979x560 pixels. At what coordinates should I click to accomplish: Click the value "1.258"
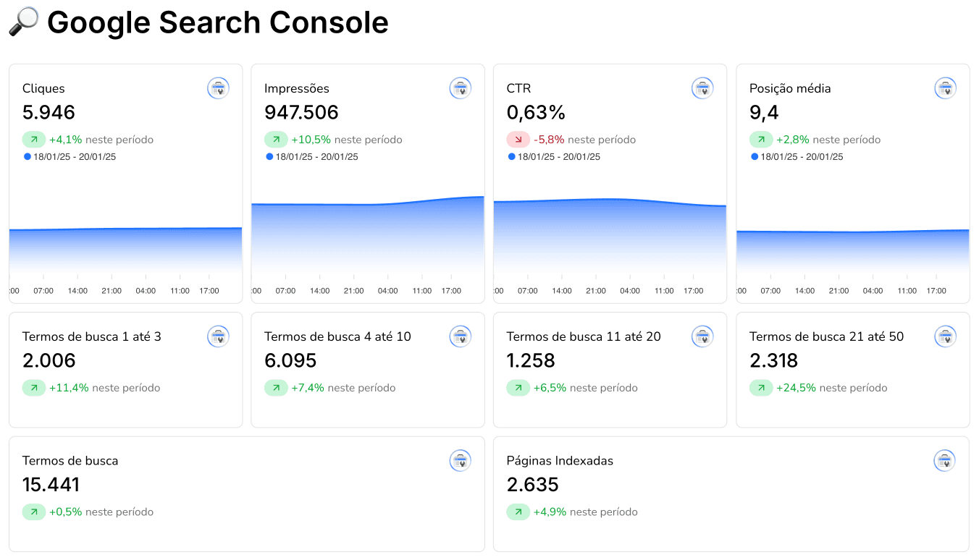tap(531, 361)
